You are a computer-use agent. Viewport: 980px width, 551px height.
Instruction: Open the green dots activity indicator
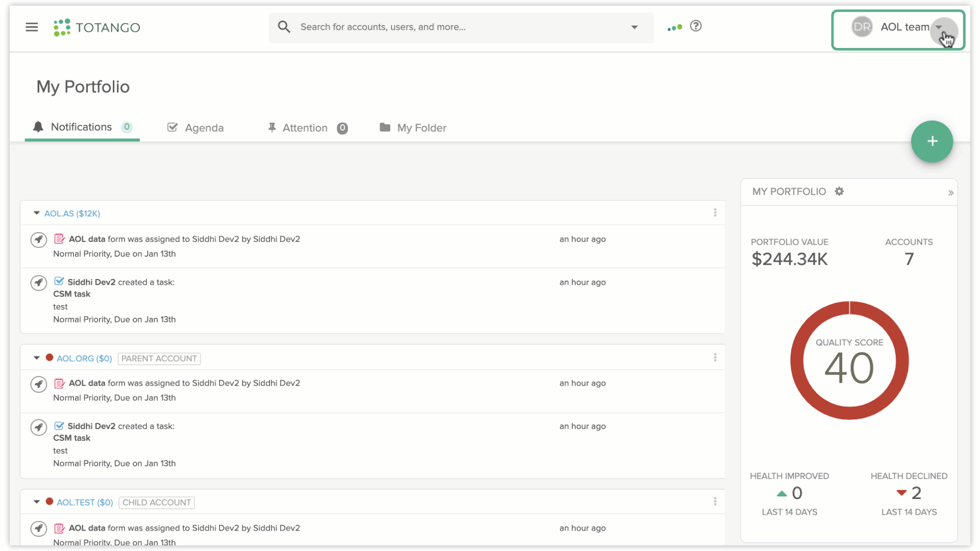(x=675, y=28)
